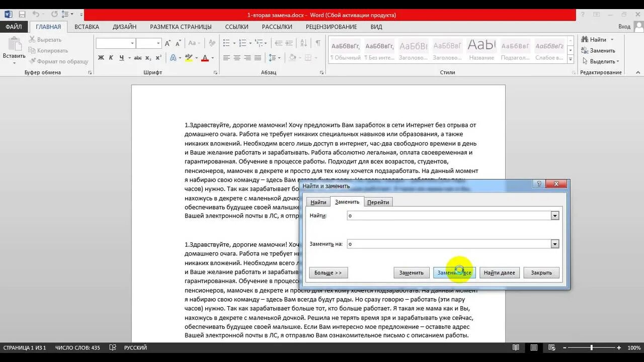The image size is (644, 362).
Task: Open the font size combo box
Action: (x=148, y=44)
